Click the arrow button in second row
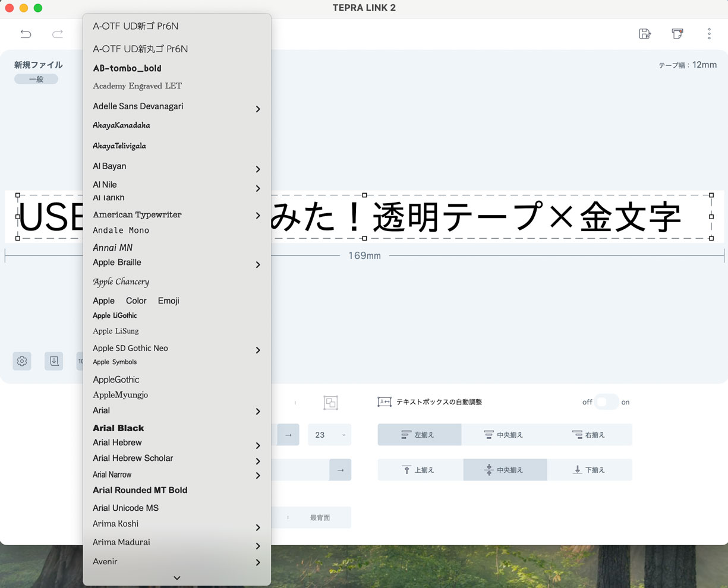The image size is (728, 588). [341, 470]
